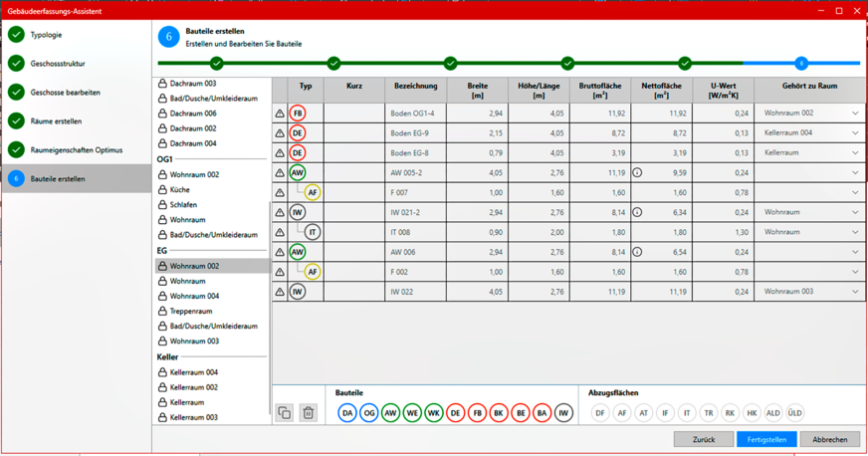The height and width of the screenshot is (456, 868).
Task: Go to the Geschossstruktur step
Action: [77, 63]
